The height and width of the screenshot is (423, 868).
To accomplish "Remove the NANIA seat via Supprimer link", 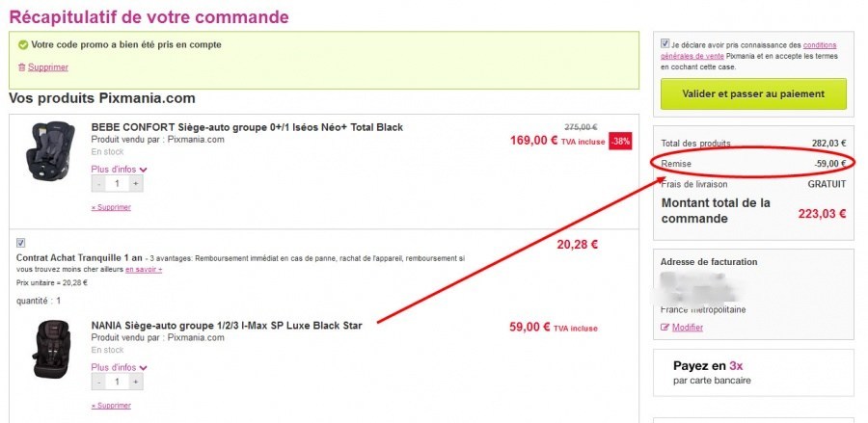I will (x=111, y=406).
